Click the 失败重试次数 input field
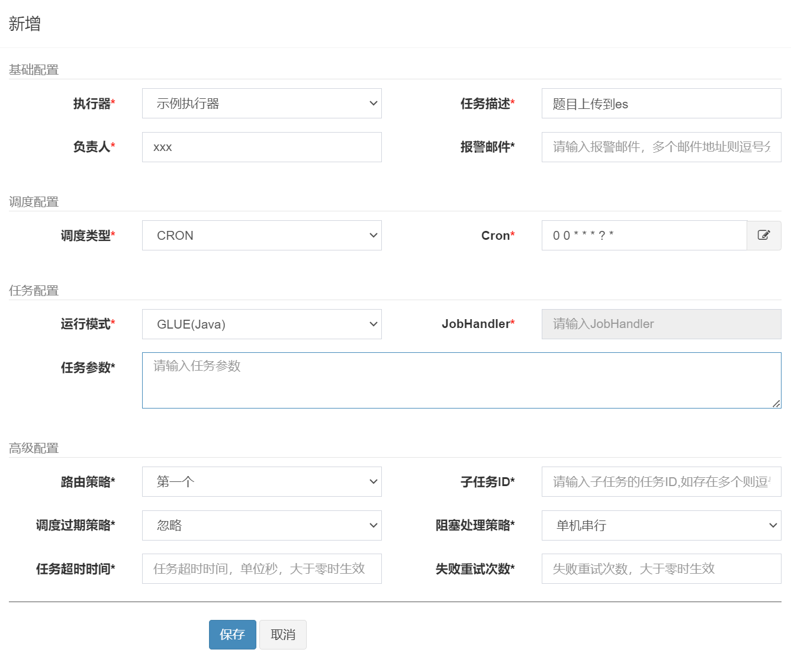791x672 pixels. click(x=661, y=569)
